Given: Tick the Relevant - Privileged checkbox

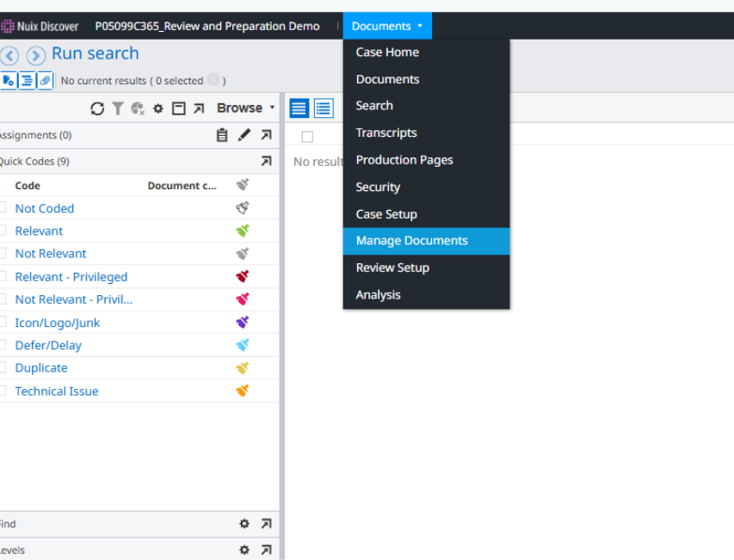Looking at the screenshot, I should tap(3, 276).
